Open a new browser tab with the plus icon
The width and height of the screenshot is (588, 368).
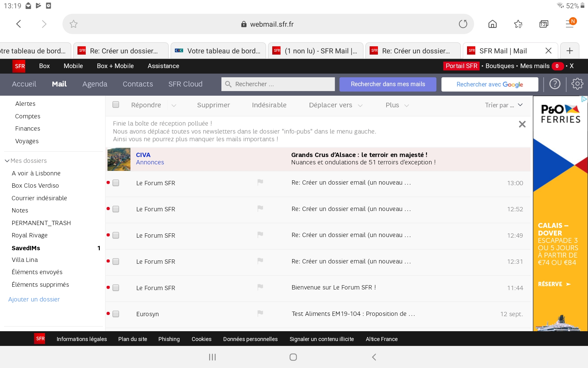[569, 50]
